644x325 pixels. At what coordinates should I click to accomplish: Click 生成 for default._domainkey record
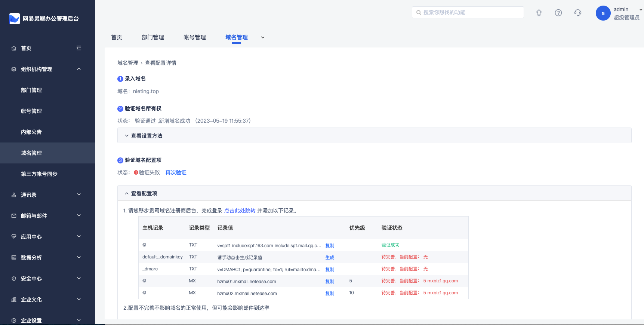pyautogui.click(x=330, y=258)
